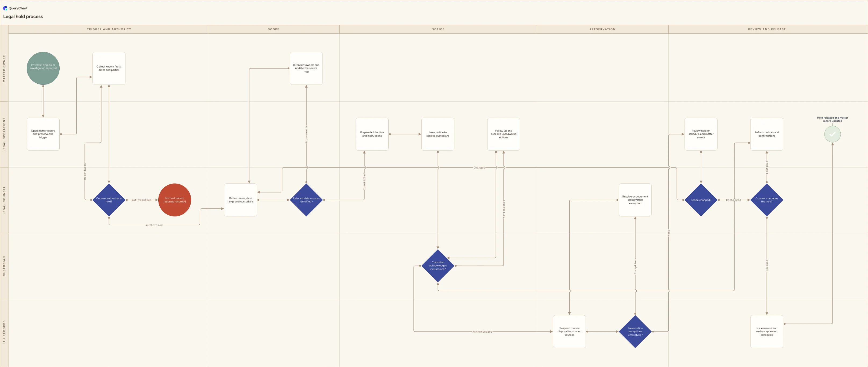Select the 'Custodian' lane label

(4, 266)
